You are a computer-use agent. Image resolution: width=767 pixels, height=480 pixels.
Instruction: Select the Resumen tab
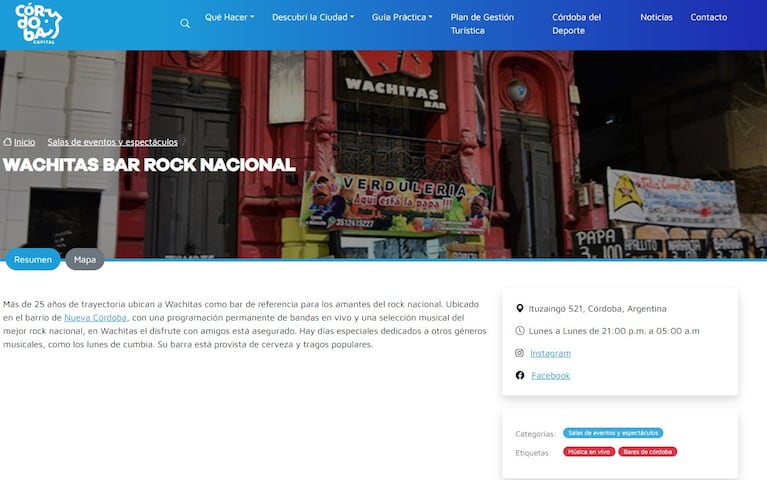[x=33, y=259]
